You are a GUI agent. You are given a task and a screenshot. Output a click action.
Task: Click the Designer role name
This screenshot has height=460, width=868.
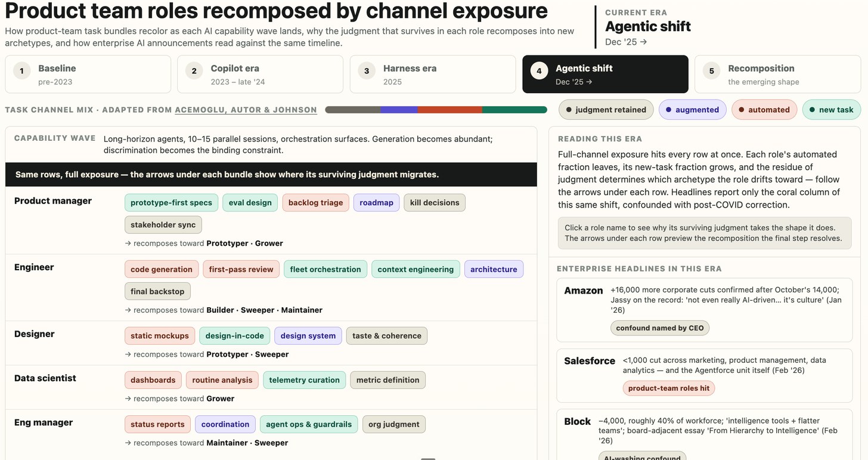click(x=35, y=334)
